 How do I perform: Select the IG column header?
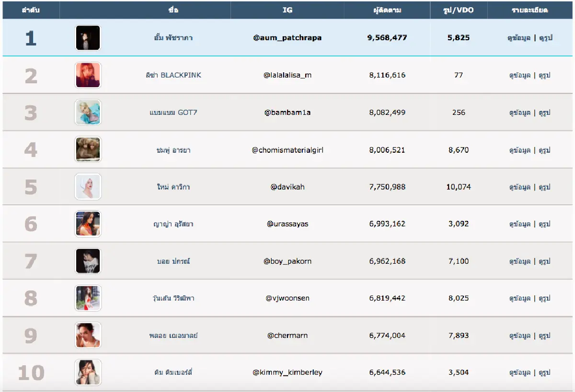(x=287, y=10)
